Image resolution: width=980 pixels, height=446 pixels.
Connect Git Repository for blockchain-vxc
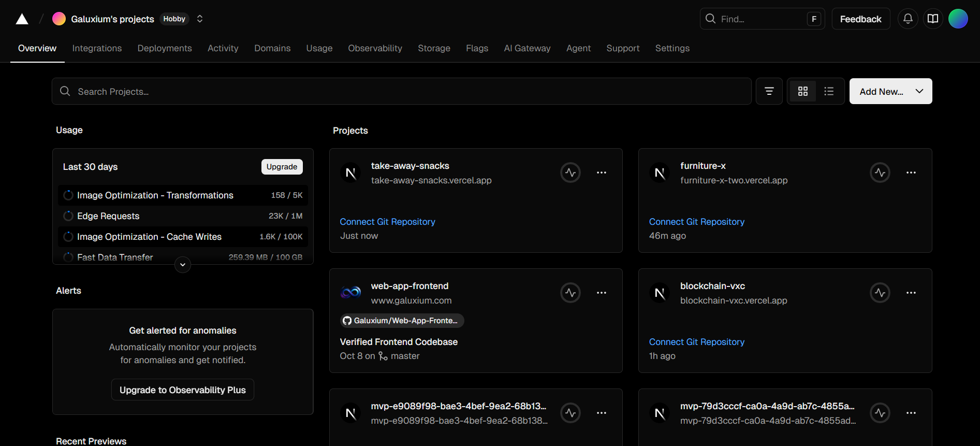pos(697,342)
